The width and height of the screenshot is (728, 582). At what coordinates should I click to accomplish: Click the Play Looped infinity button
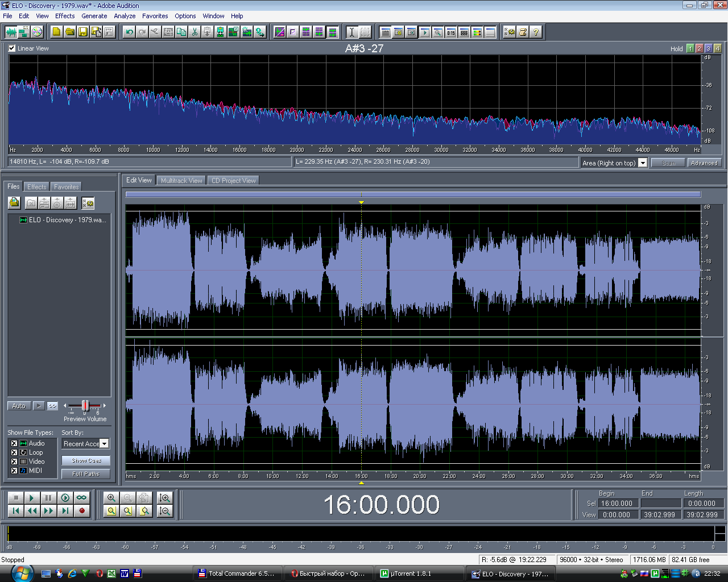(x=82, y=498)
